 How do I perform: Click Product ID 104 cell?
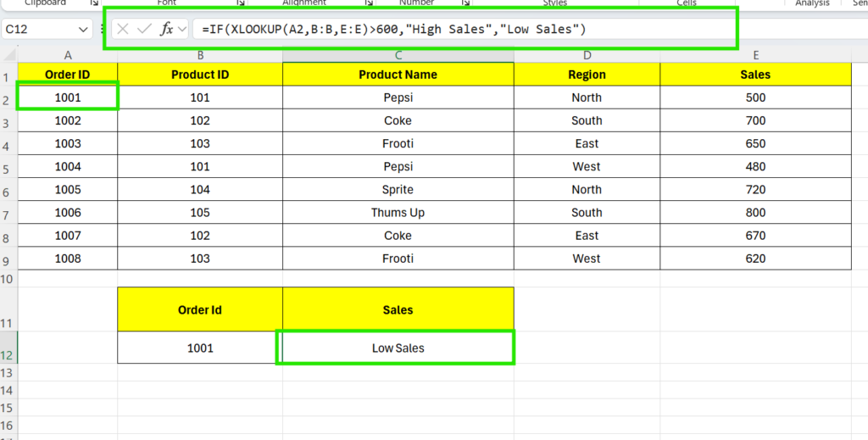[200, 189]
